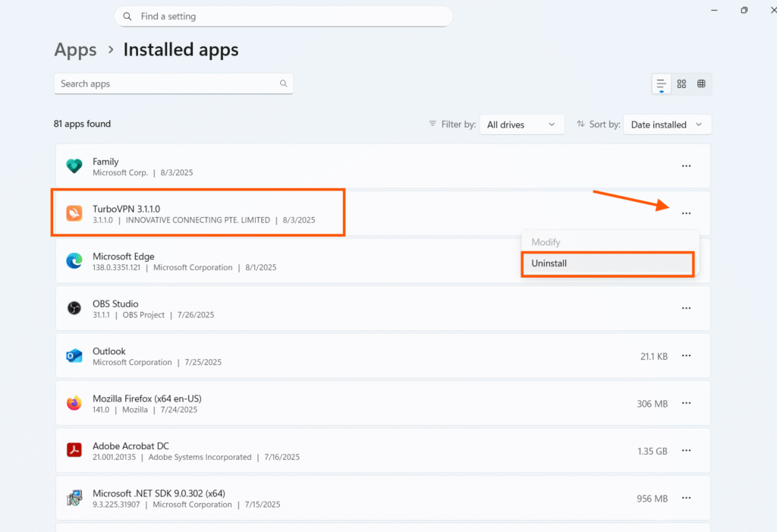Focus the Search apps field

[174, 83]
